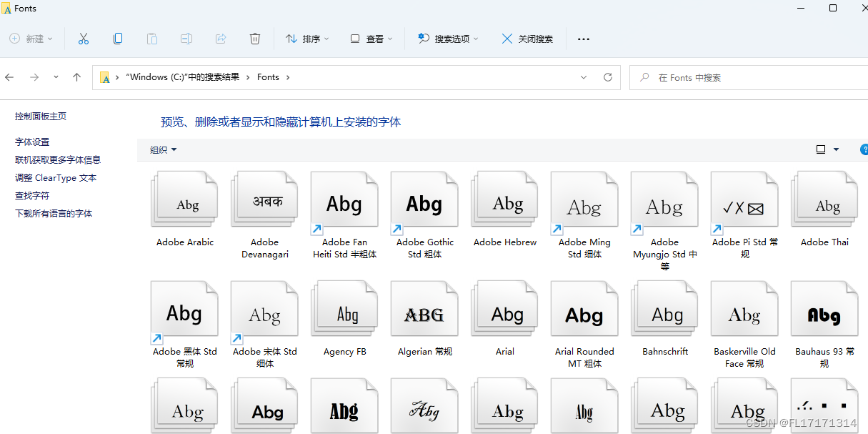Change layout with the view icon button
868x434 pixels.
pyautogui.click(x=821, y=149)
